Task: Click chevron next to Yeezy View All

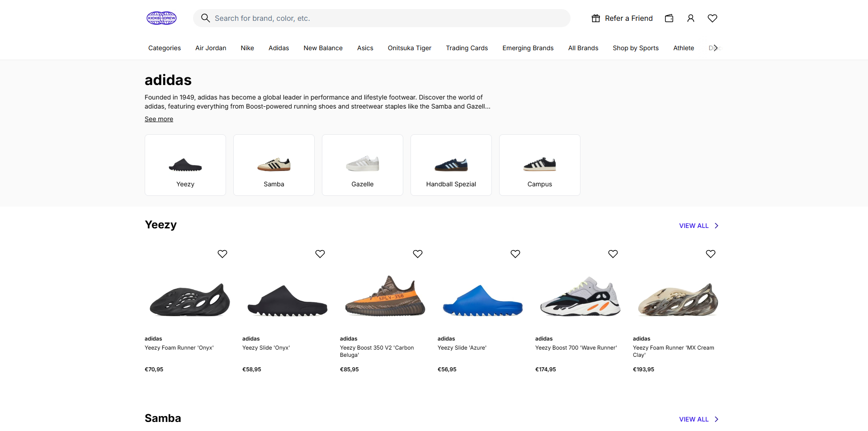Action: pyautogui.click(x=717, y=226)
